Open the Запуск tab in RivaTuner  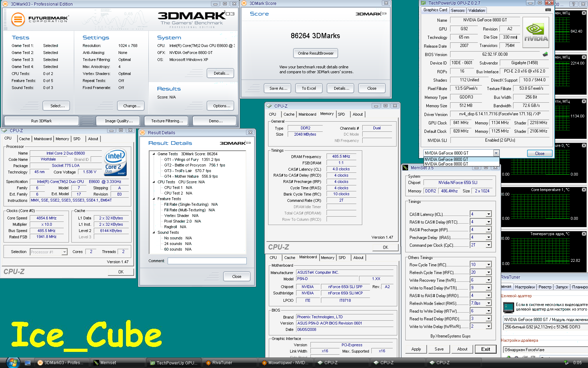(x=562, y=287)
